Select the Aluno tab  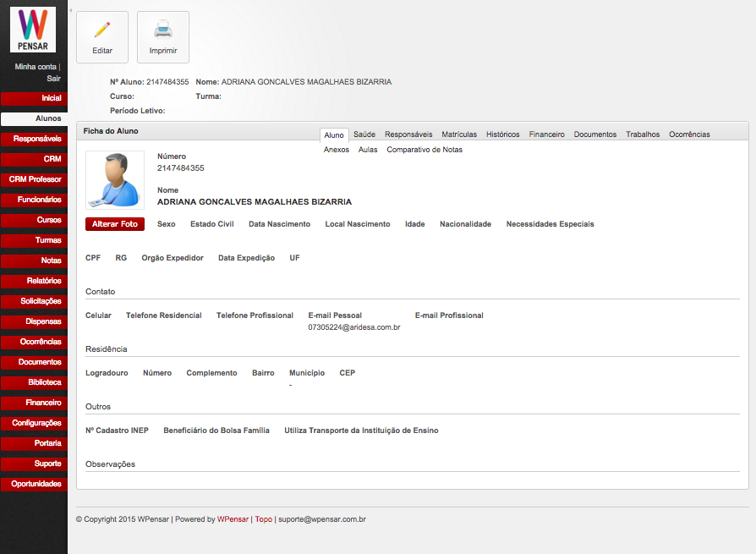point(334,135)
